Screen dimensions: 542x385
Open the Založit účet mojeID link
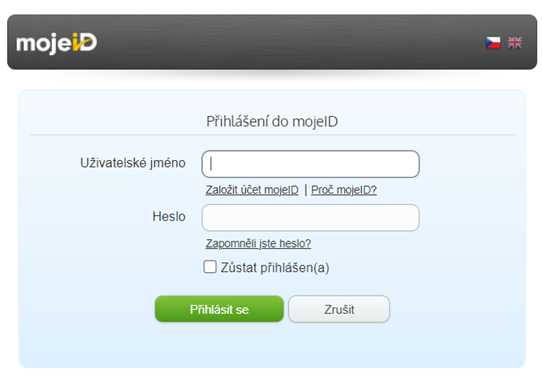252,190
